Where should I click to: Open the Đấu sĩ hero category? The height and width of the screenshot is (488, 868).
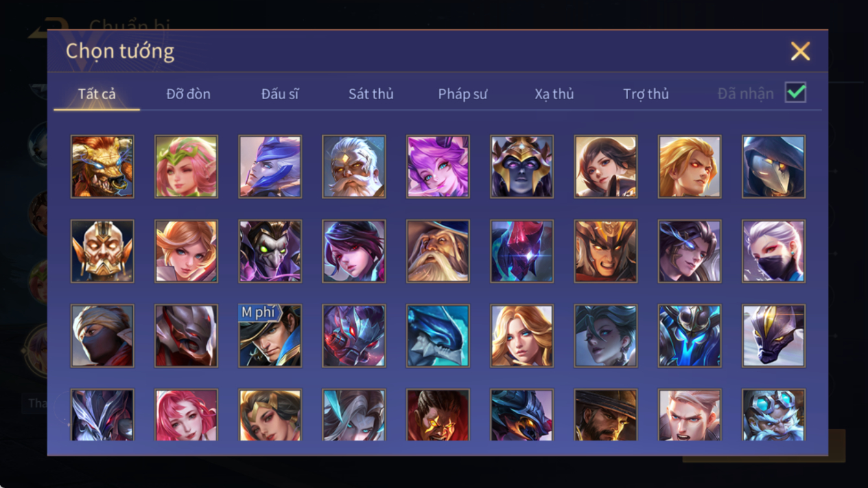click(280, 94)
